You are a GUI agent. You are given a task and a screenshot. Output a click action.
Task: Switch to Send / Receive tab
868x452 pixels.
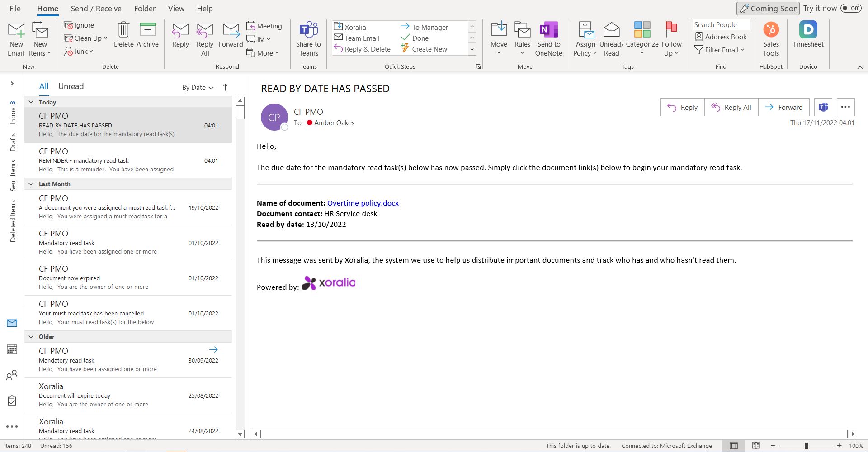click(96, 9)
